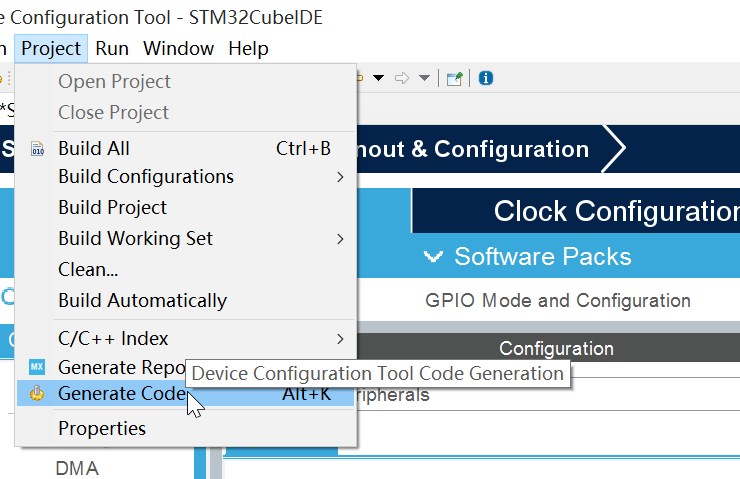The image size is (740, 479).
Task: Open the Window menu
Action: tap(178, 49)
